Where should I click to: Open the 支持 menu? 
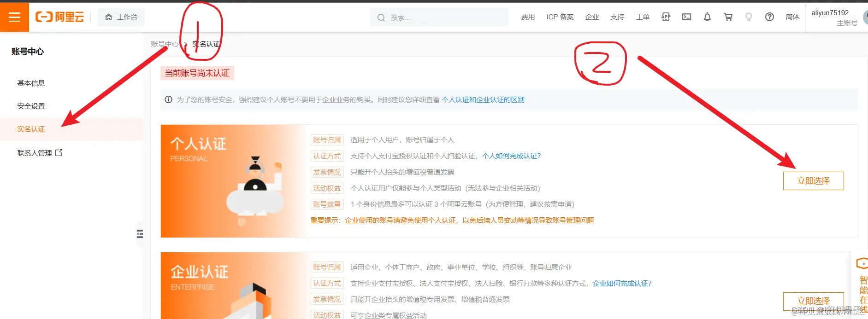pyautogui.click(x=617, y=17)
